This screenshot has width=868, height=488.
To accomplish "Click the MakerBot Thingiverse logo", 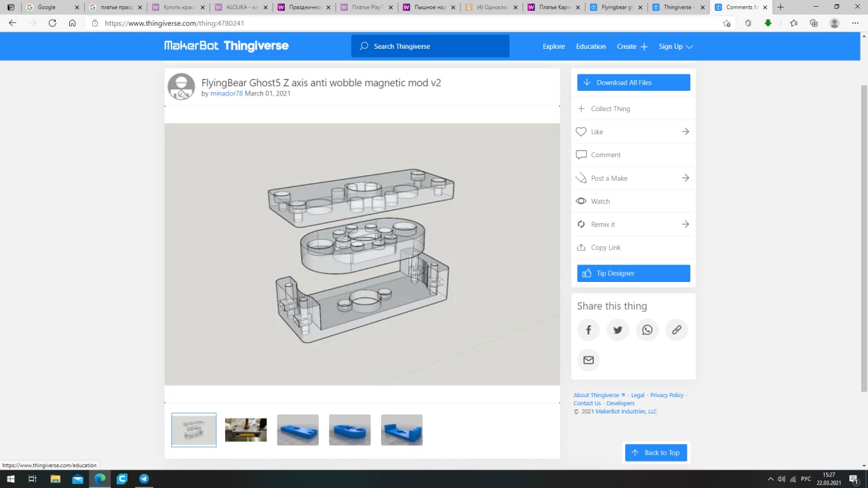I will 226,46.
